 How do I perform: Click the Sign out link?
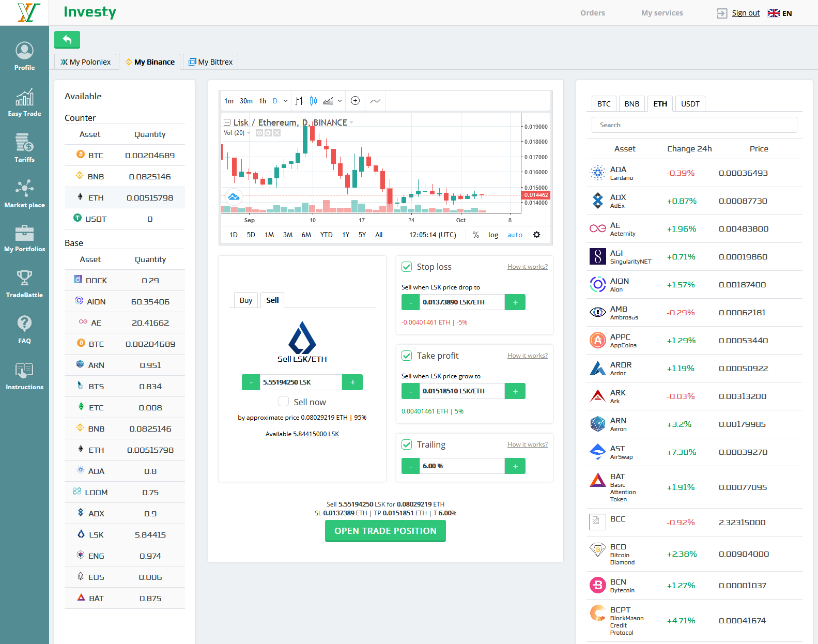click(745, 13)
